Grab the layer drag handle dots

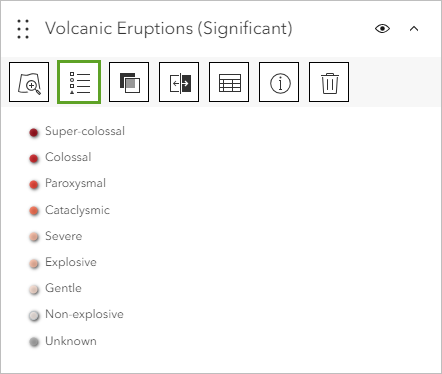pos(23,29)
